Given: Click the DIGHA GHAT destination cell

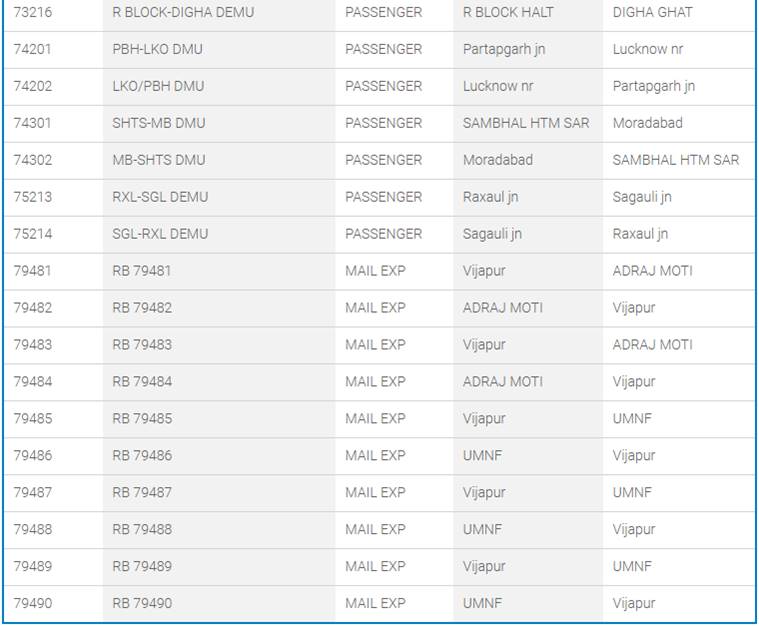Looking at the screenshot, I should tap(652, 12).
